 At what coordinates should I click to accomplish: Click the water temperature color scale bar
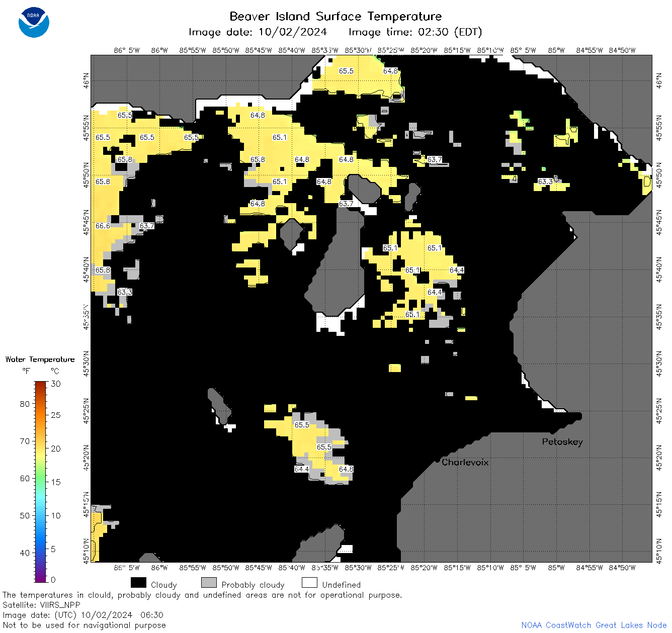point(41,481)
